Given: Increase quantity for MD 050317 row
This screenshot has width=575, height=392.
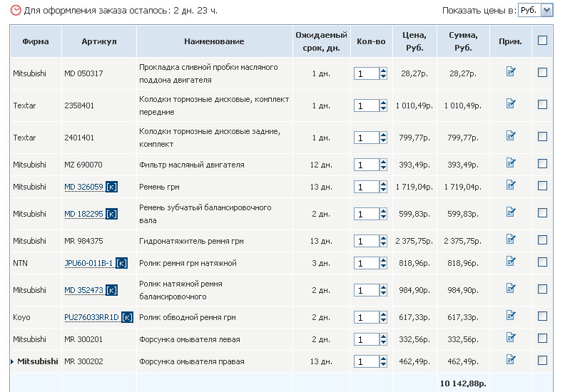Looking at the screenshot, I should (x=383, y=70).
